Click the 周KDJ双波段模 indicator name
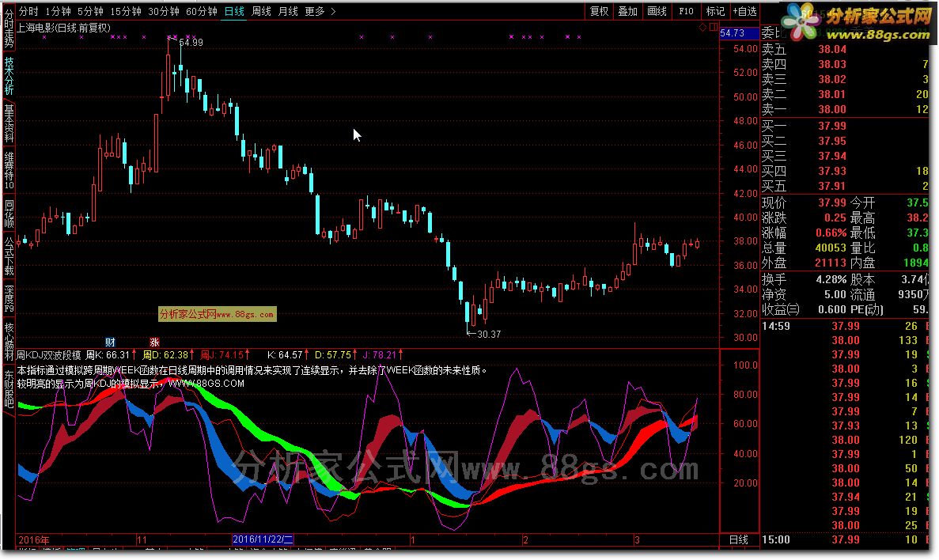 (48, 355)
